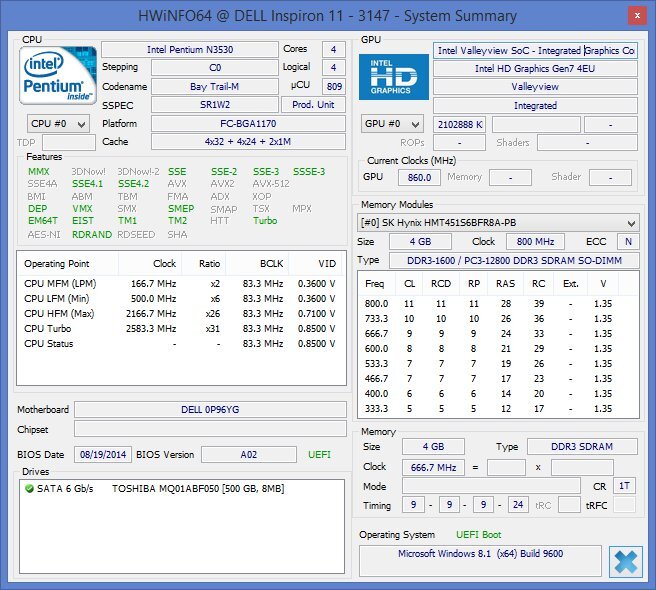Click the timing value 24
Screen dimensions: 656x590
coord(518,505)
